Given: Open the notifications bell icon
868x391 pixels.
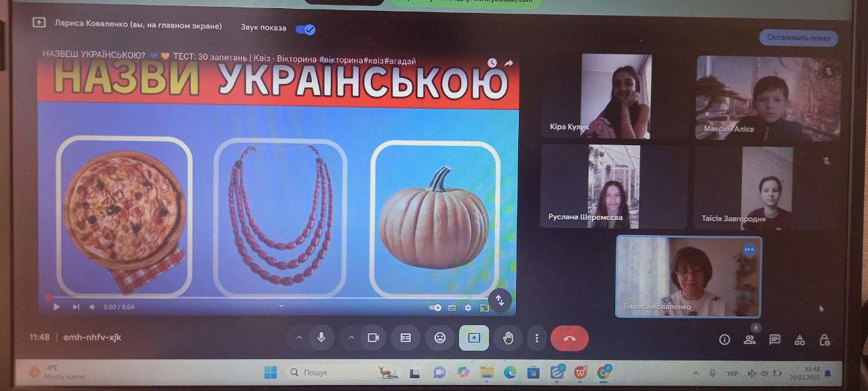Looking at the screenshot, I should 827,373.
